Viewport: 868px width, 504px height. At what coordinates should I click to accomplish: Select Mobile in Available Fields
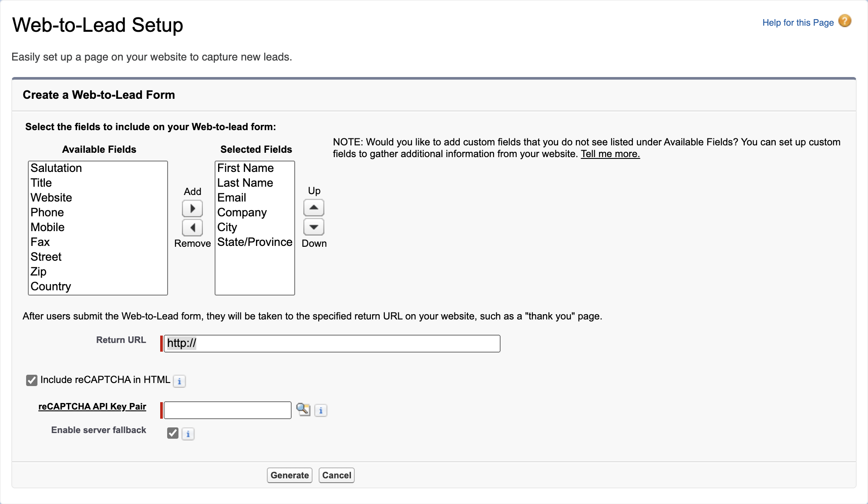coord(98,227)
